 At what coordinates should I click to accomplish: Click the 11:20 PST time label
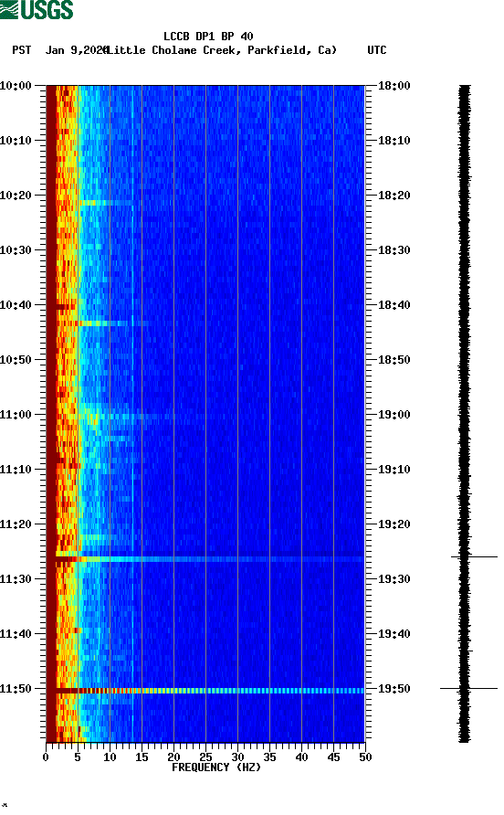(16, 524)
